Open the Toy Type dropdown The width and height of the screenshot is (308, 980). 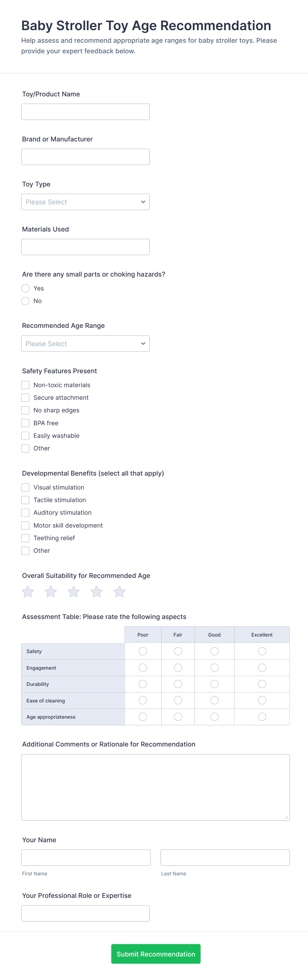click(85, 202)
